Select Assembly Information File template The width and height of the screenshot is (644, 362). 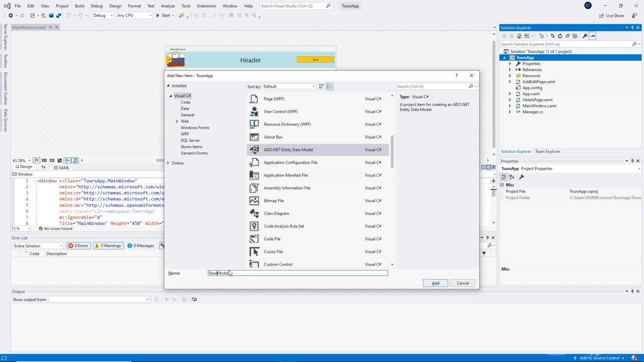tap(318, 188)
